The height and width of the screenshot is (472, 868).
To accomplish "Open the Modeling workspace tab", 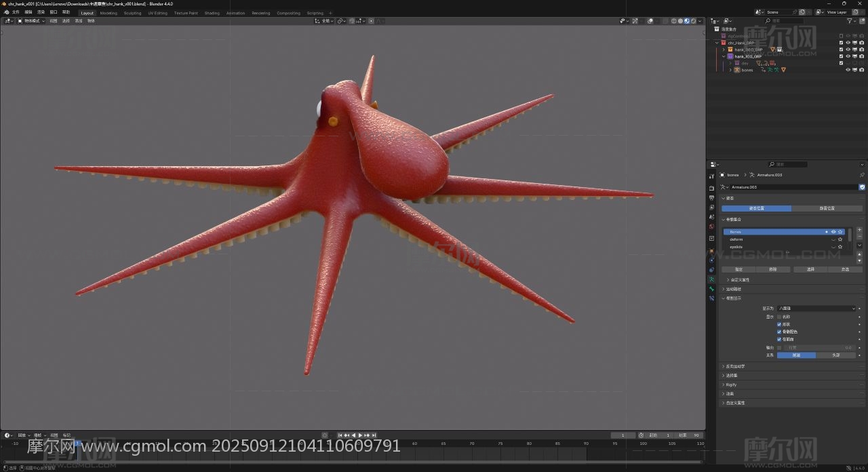I will click(108, 13).
